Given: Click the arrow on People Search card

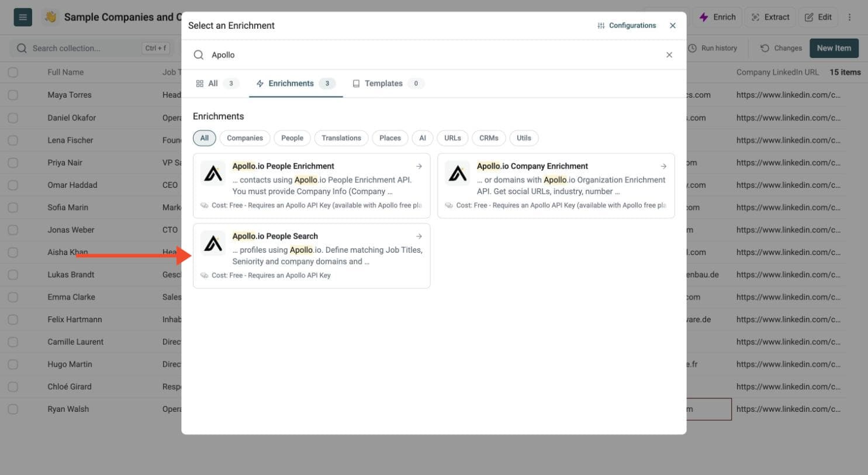Looking at the screenshot, I should 419,236.
